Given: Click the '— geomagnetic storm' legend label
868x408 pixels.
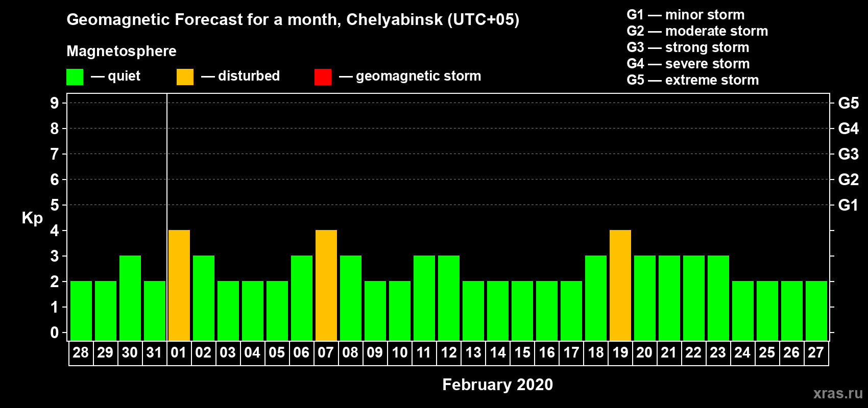Looking at the screenshot, I should pyautogui.click(x=410, y=76).
